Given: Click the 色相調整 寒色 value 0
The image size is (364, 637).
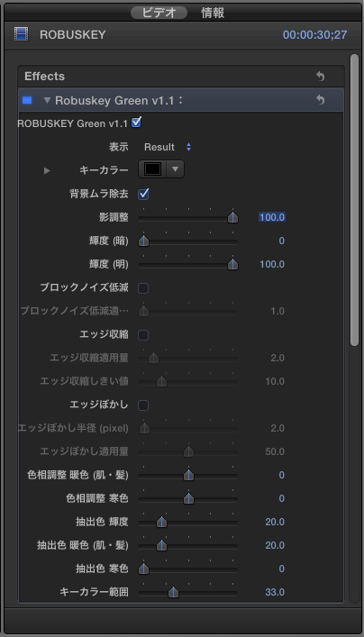Looking at the screenshot, I should click(281, 498).
